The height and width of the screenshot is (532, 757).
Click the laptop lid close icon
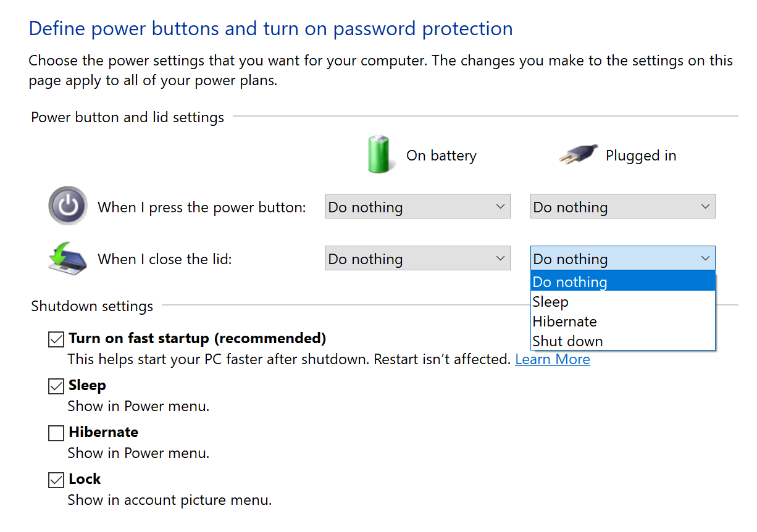[67, 259]
